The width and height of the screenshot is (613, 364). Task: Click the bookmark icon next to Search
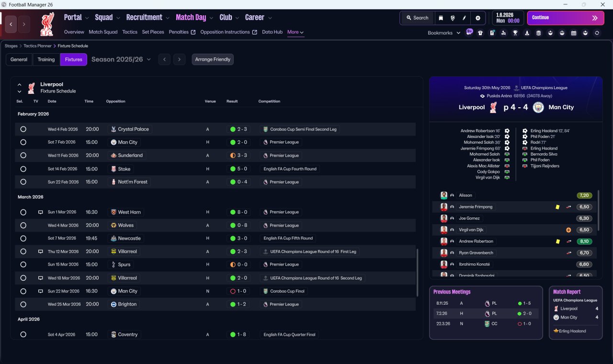coord(441,18)
